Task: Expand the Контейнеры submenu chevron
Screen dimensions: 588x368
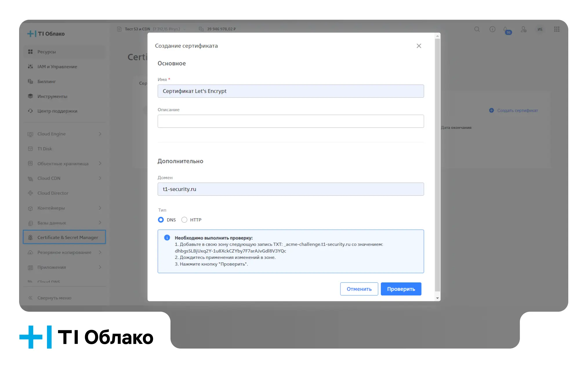Action: pos(100,208)
